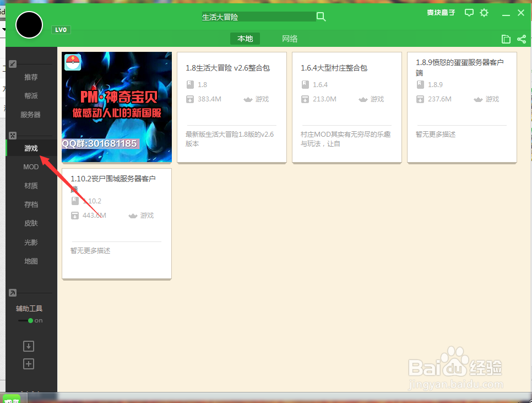Open 1.6.4大型村庄整合包 title
Screen dimensions: 532x403
tap(334, 68)
